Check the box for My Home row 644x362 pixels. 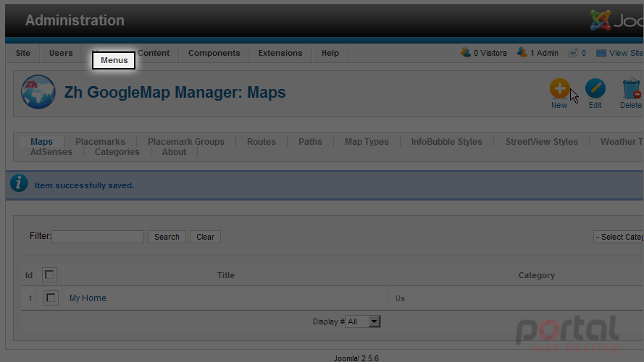coord(51,298)
